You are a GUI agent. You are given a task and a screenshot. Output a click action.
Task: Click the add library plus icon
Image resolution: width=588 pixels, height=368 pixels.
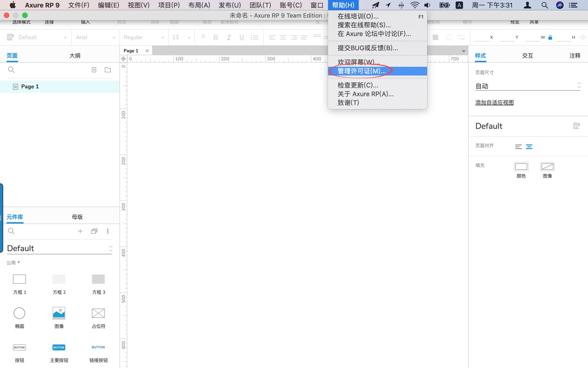(80, 231)
